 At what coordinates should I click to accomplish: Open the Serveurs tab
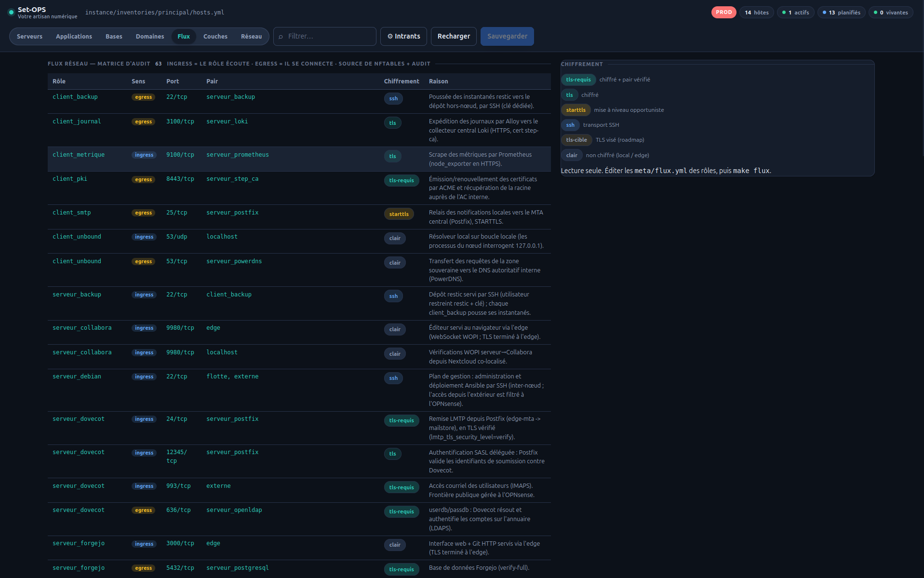coord(29,37)
